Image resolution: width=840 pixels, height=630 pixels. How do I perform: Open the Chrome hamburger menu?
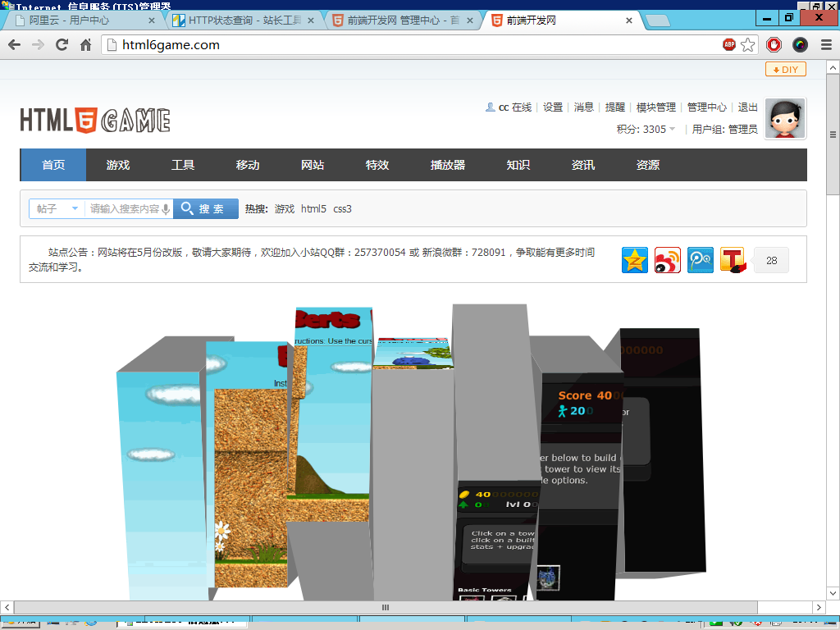pos(826,45)
